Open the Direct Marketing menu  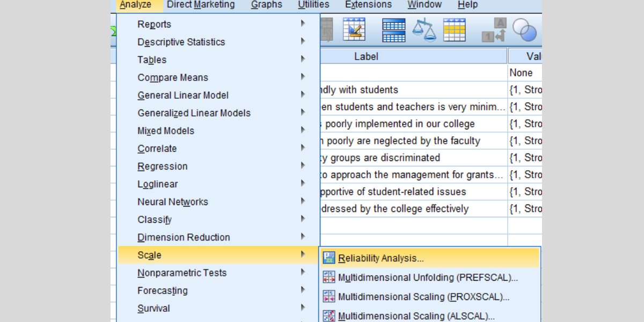pos(201,5)
